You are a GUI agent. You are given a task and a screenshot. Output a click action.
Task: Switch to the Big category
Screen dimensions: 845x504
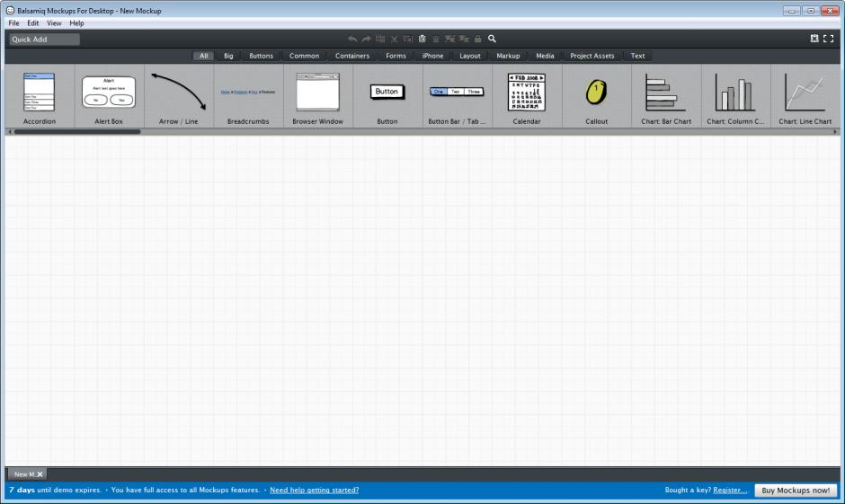click(x=228, y=56)
